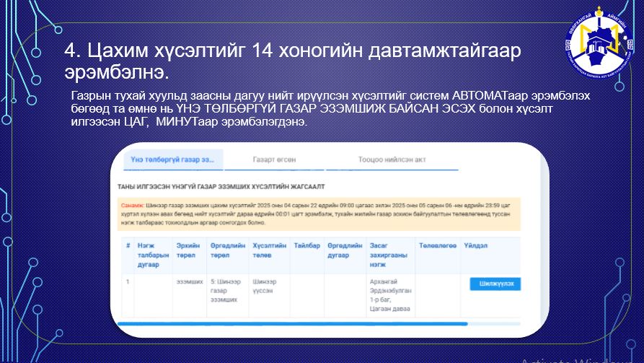644x363 pixels.
Task: Click 'Засаг захиргааны нэгж' column header
Action: [x=389, y=253]
